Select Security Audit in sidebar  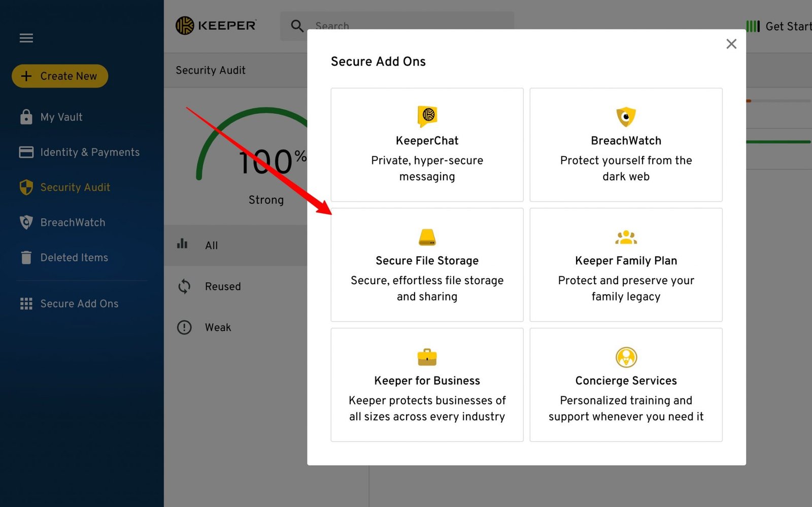(75, 187)
